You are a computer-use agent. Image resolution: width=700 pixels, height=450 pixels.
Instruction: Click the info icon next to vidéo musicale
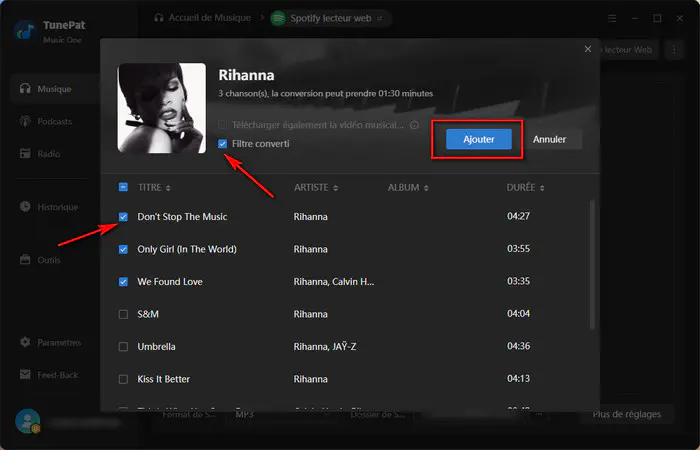pos(414,125)
